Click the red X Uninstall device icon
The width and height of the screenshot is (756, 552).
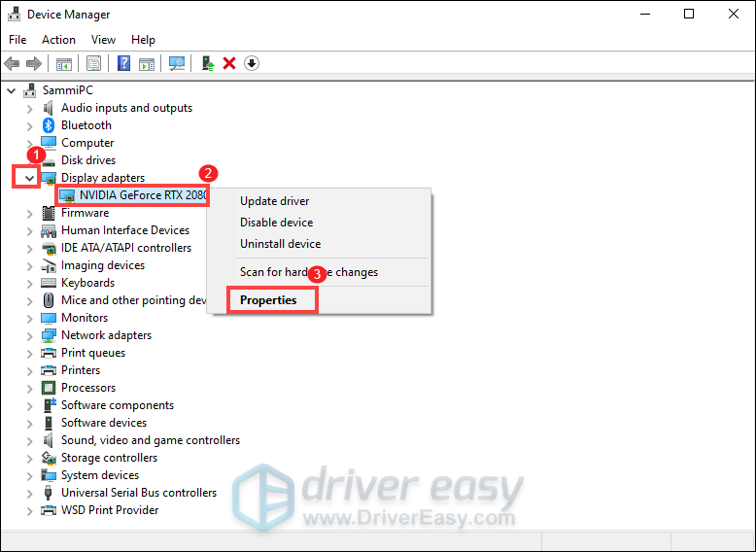tap(229, 63)
